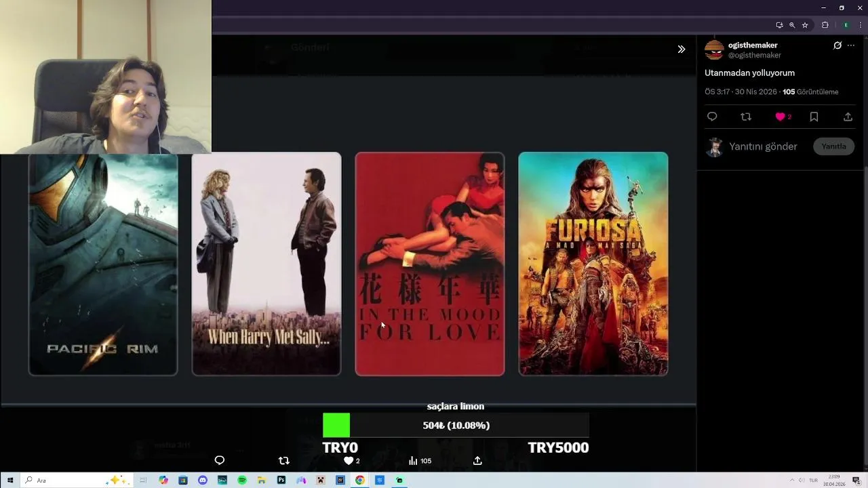This screenshot has width=868, height=488.
Task: Open Photoshop from the taskbar
Action: (281, 481)
